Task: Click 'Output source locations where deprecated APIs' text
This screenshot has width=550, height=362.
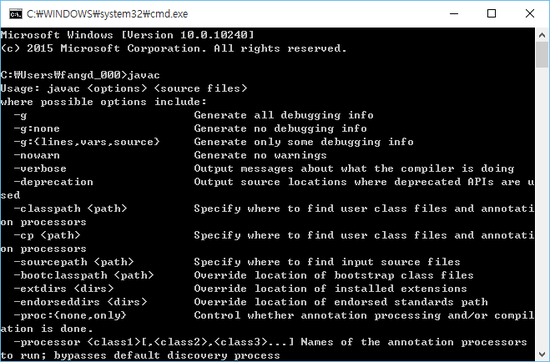Action: (344, 182)
